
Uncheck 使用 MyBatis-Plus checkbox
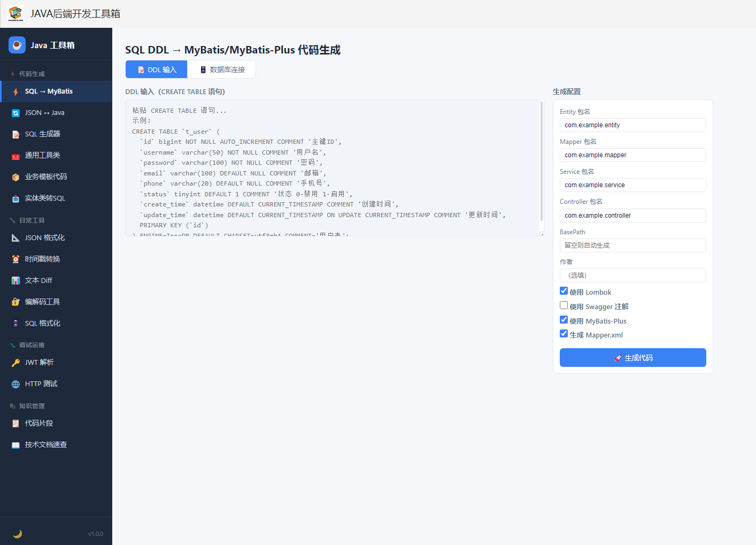pos(564,320)
